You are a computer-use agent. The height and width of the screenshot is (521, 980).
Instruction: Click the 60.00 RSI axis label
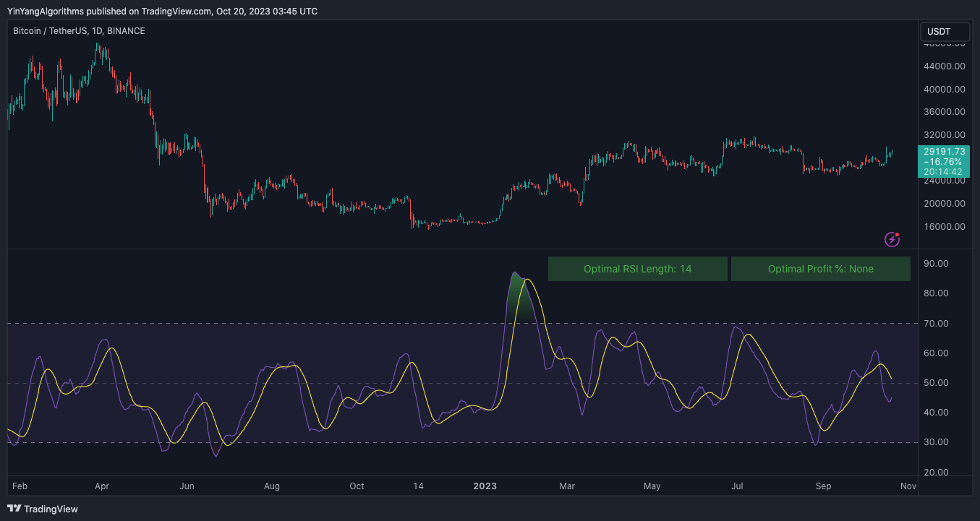937,353
